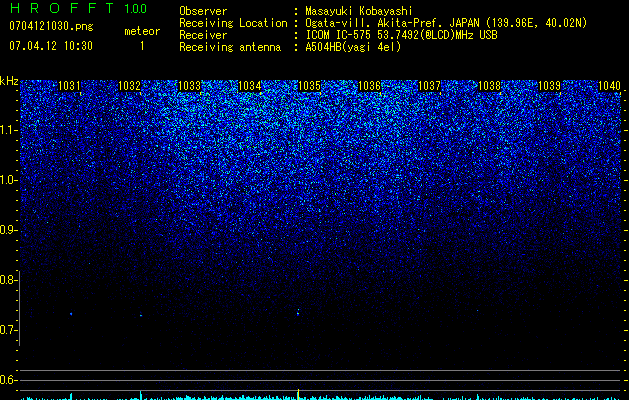
Task: Click the 1035 time marker
Action: pyautogui.click(x=309, y=86)
